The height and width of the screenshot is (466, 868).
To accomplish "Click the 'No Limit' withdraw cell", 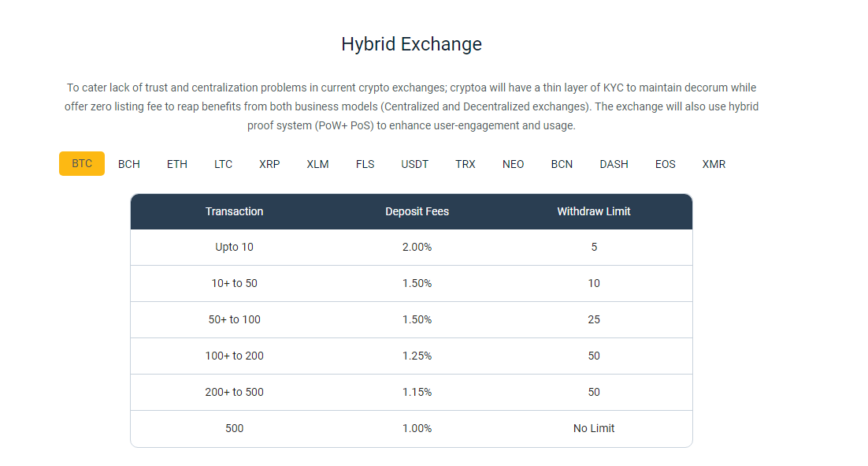I will (593, 428).
